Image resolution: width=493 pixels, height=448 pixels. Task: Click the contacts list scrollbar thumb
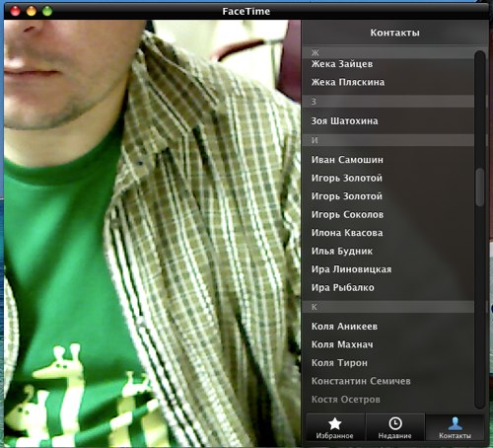480,187
